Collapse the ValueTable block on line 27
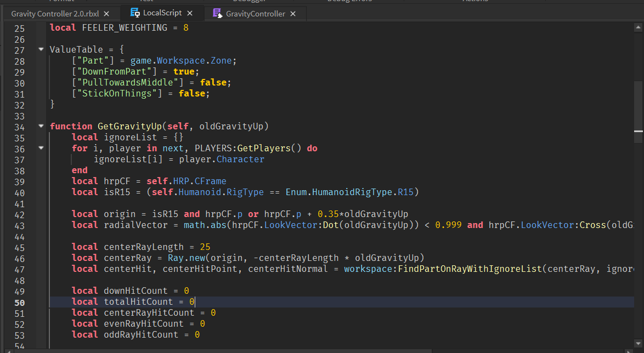 [x=41, y=49]
